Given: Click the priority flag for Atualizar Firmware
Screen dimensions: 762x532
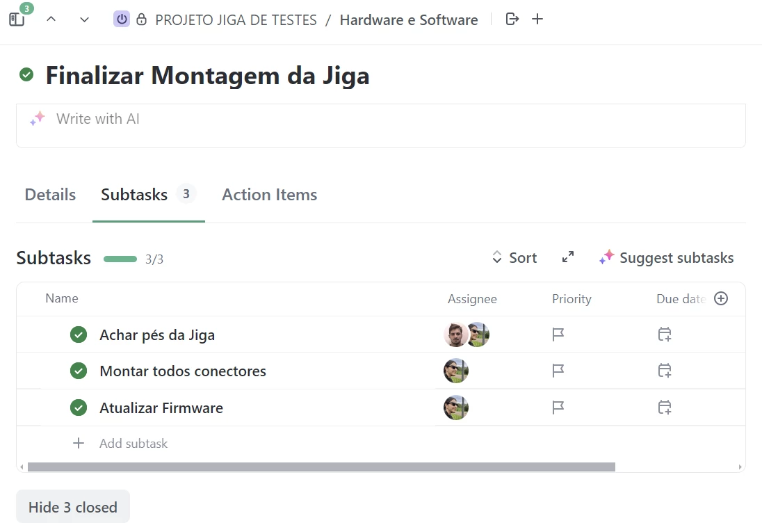Looking at the screenshot, I should click(x=558, y=407).
